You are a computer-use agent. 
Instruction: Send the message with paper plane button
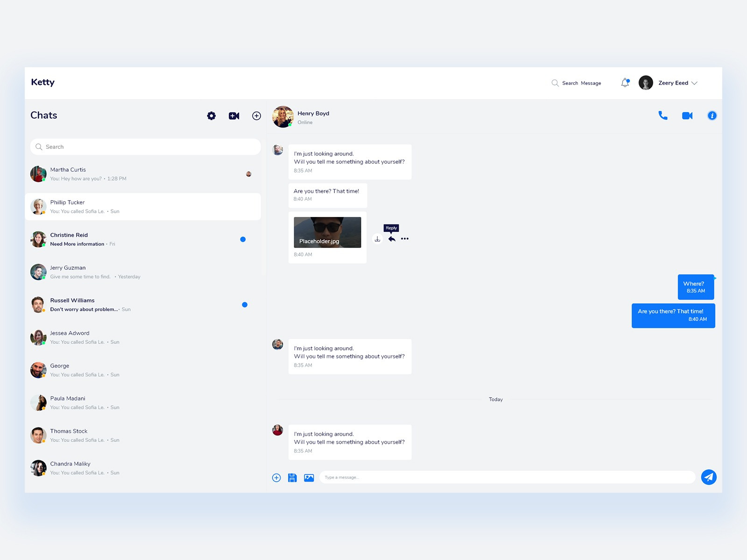[x=708, y=477]
